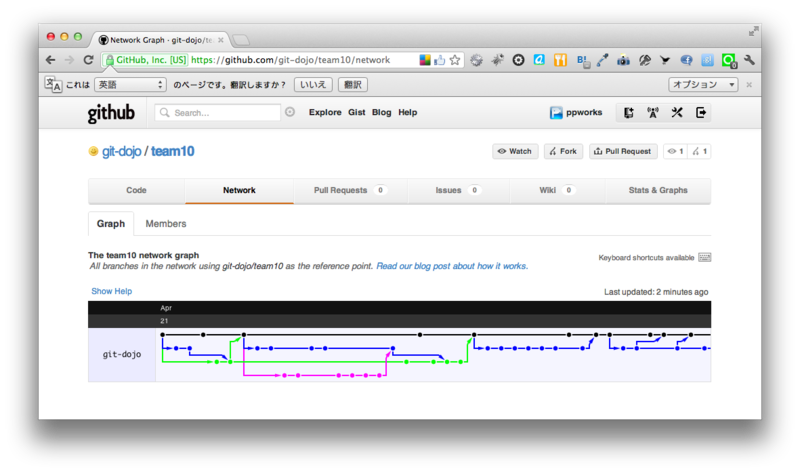800x473 pixels.
Task: Click 'Read our blog post' link
Action: [452, 266]
